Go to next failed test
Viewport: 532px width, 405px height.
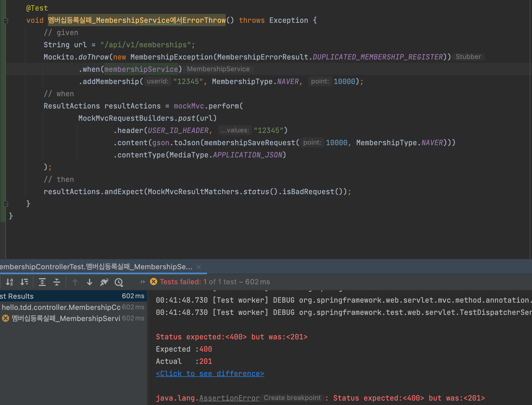pos(90,282)
